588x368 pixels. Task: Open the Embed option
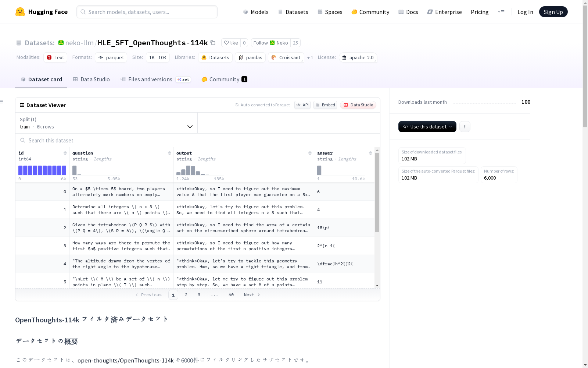(325, 105)
